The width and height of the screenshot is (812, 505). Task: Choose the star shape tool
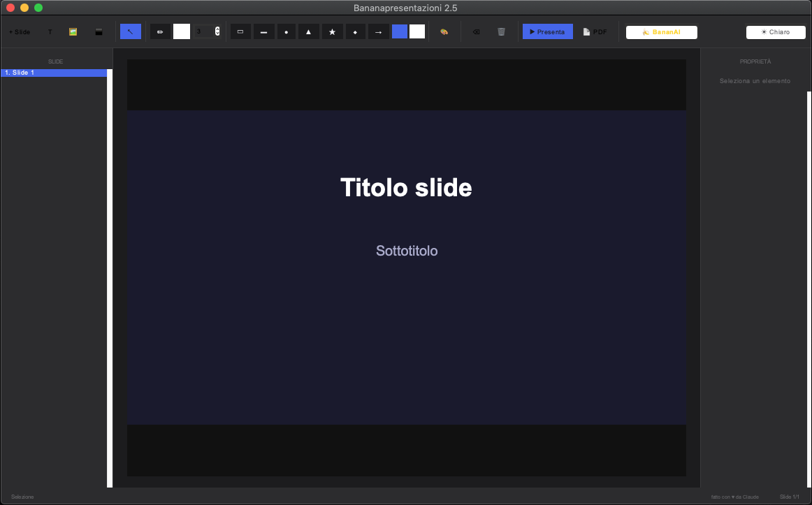(333, 31)
